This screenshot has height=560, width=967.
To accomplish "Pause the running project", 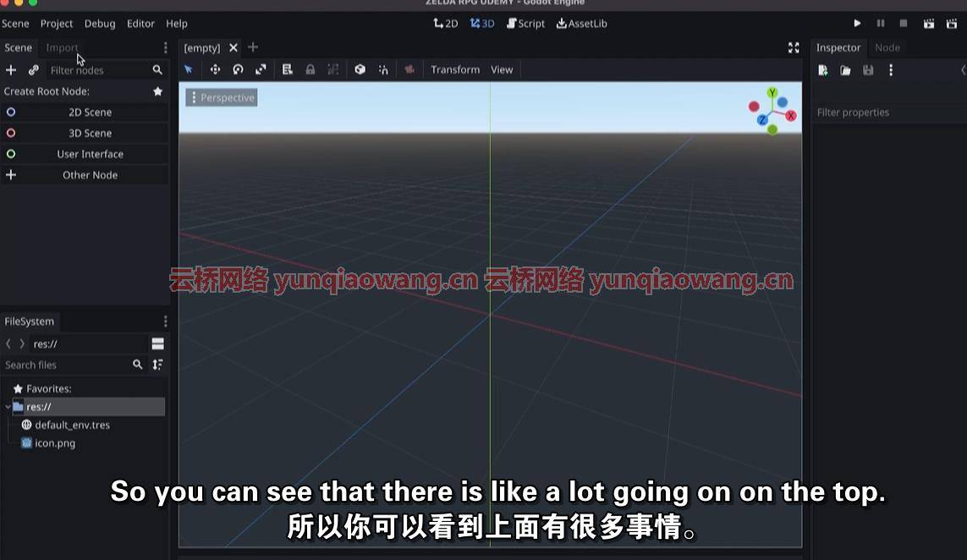I will pyautogui.click(x=881, y=24).
